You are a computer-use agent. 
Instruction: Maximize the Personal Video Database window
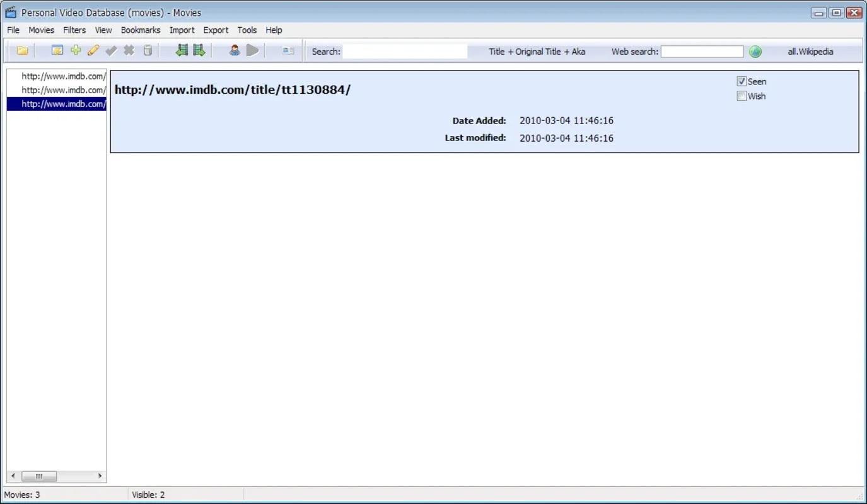coord(836,12)
